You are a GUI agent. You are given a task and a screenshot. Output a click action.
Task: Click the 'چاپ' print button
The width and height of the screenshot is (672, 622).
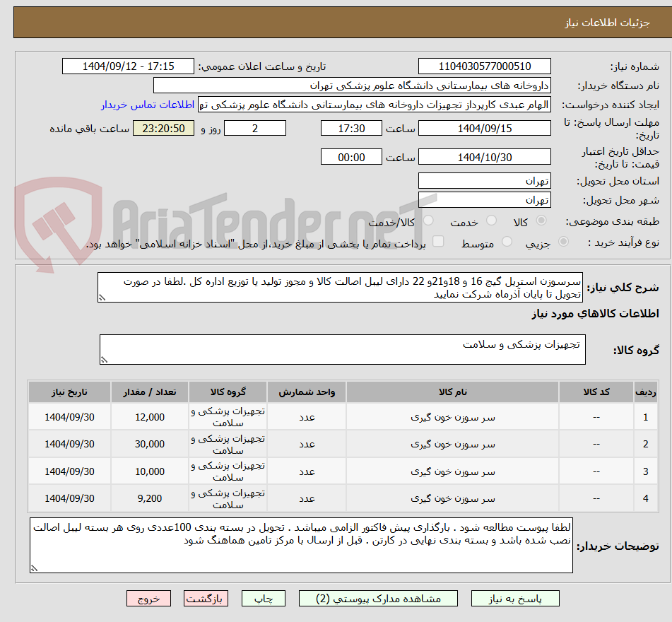click(x=263, y=599)
